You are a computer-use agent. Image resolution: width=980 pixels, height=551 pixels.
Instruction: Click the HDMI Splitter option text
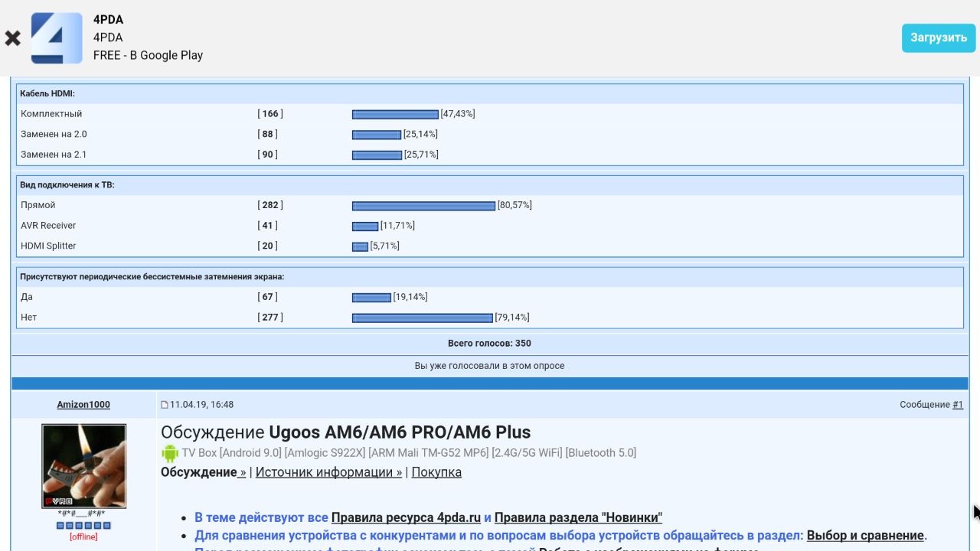[48, 246]
